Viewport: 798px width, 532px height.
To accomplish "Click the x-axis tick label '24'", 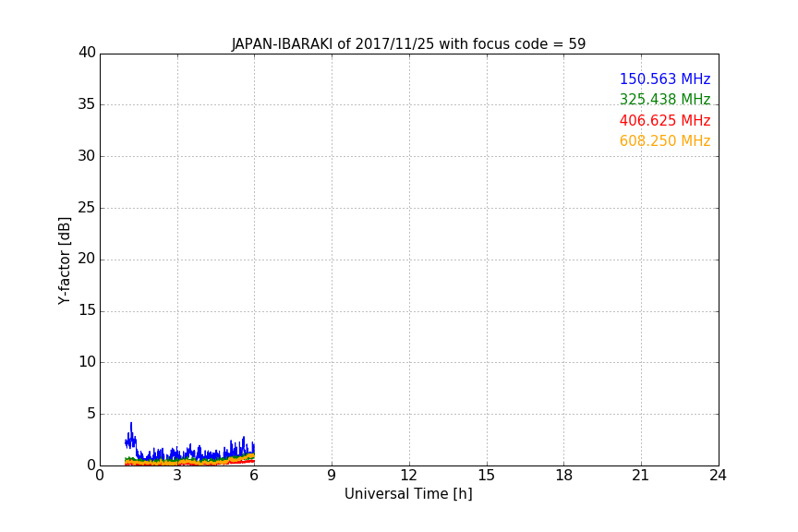I will 718,476.
